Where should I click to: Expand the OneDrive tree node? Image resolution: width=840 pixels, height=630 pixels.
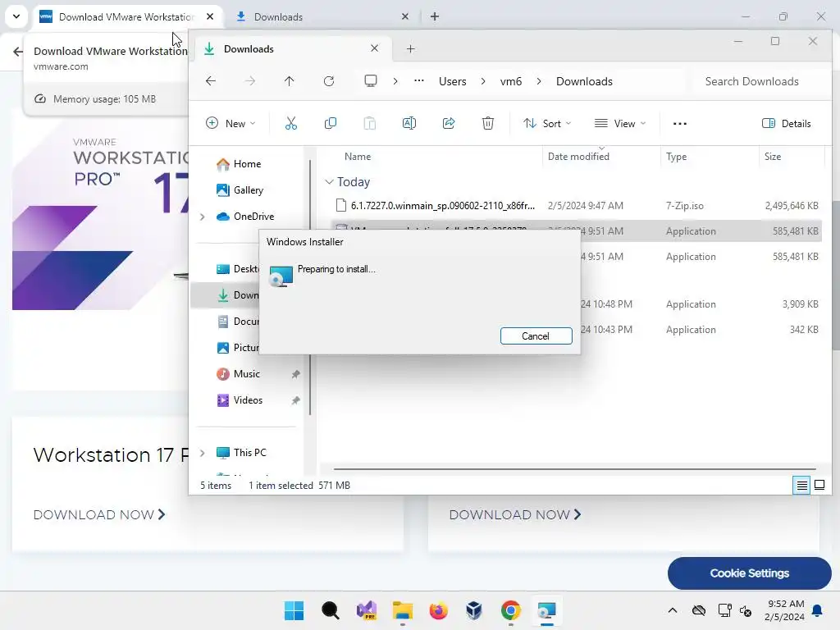[203, 217]
